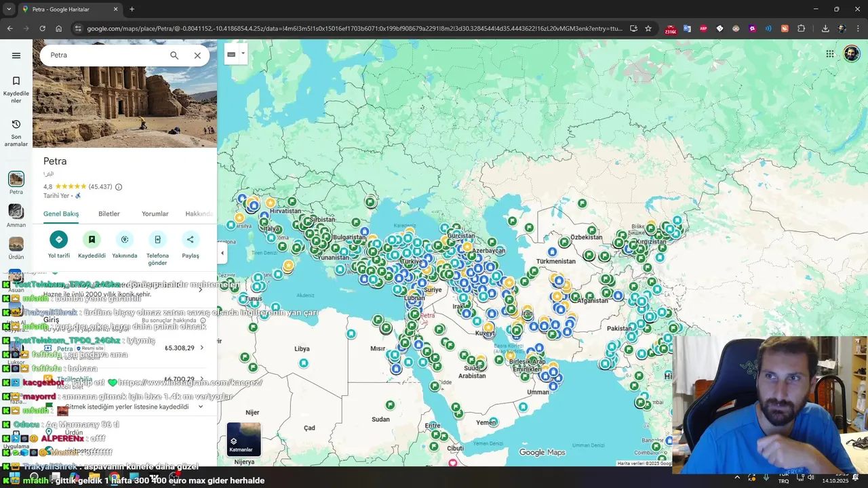Open the Google account avatar on map
868x488 pixels.
pyautogui.click(x=852, y=54)
